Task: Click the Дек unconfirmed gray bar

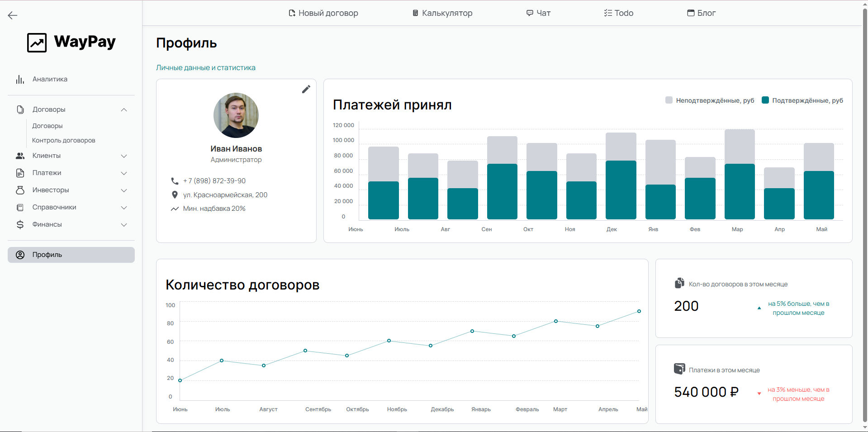Action: [x=621, y=147]
